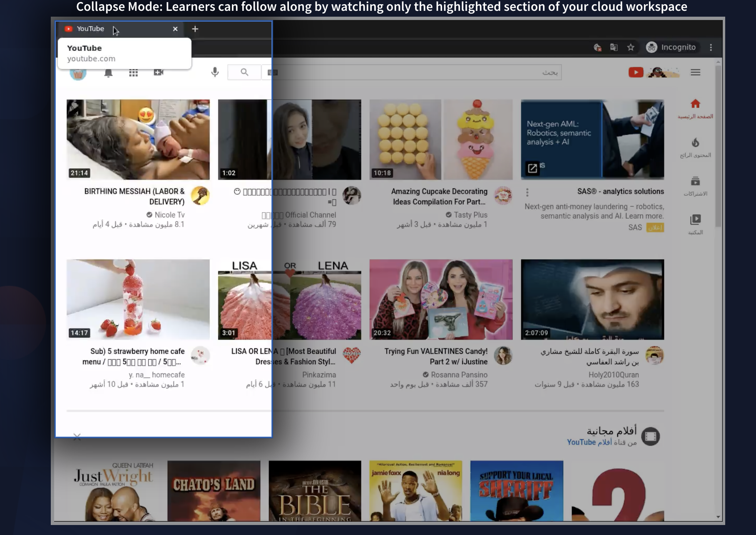Image resolution: width=756 pixels, height=535 pixels.
Task: Click the magnifier search button
Action: (244, 72)
